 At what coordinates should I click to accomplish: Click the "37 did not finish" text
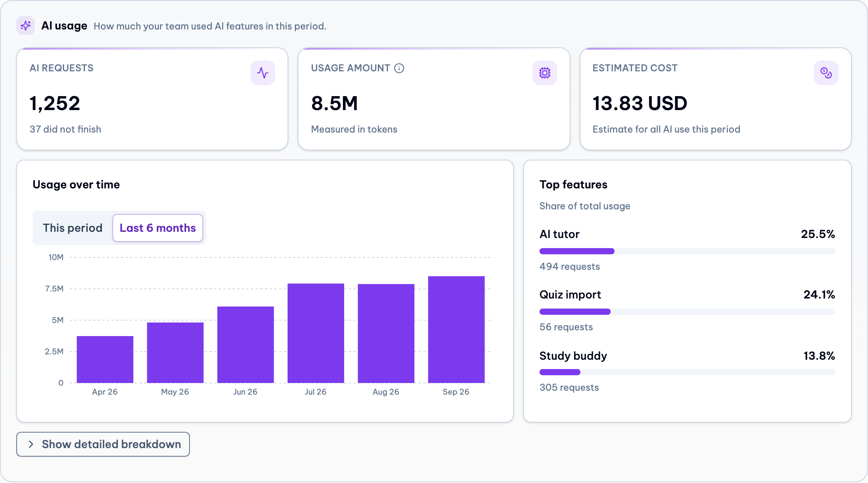click(x=65, y=129)
